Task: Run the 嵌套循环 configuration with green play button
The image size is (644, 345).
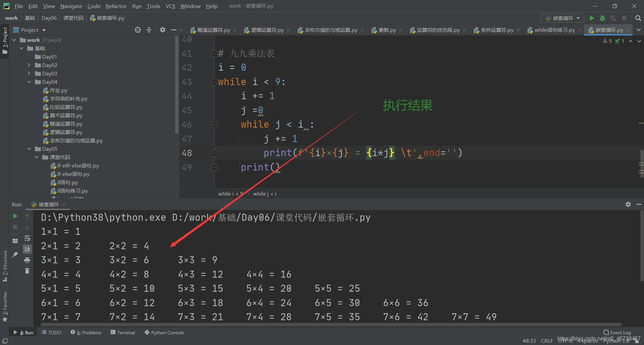Action: tap(592, 18)
